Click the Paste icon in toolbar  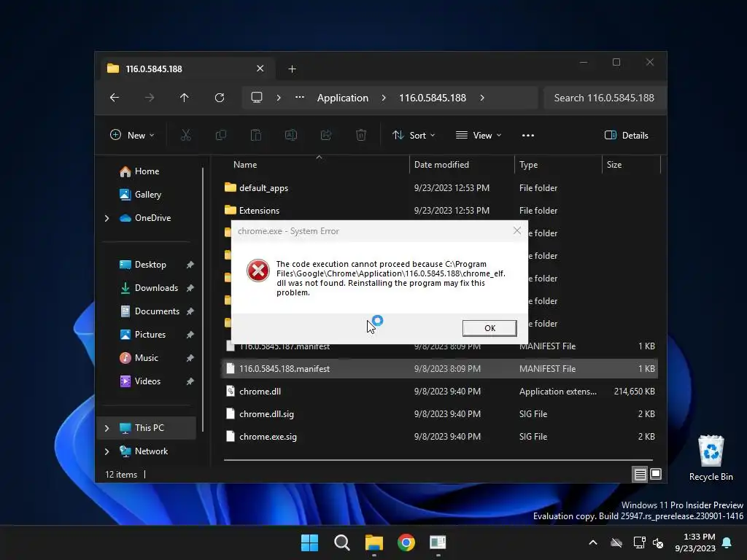[x=256, y=135]
